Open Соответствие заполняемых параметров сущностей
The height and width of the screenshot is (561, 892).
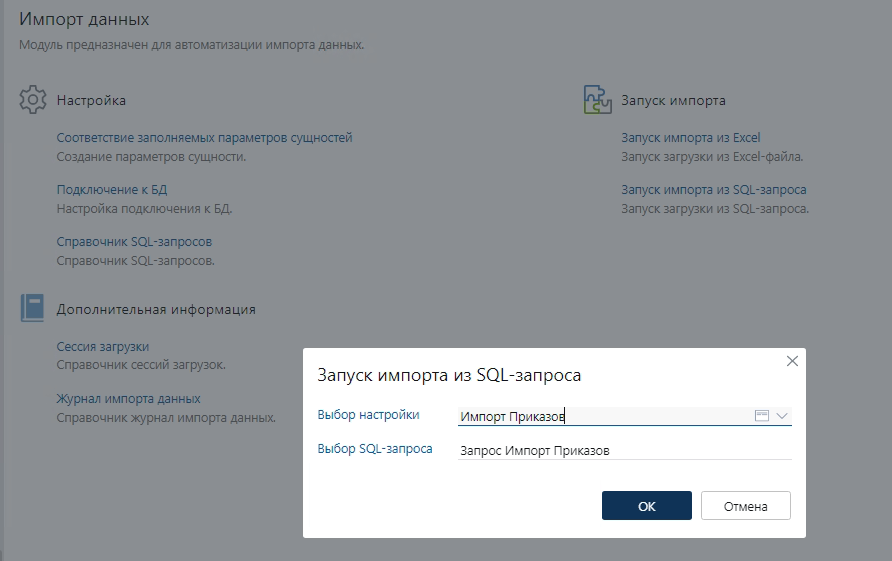tap(204, 138)
